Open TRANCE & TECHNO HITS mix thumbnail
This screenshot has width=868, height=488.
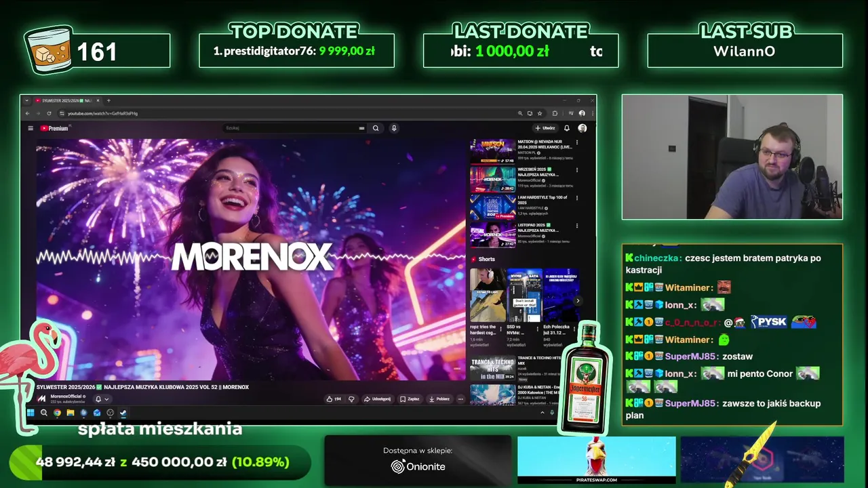(493, 368)
